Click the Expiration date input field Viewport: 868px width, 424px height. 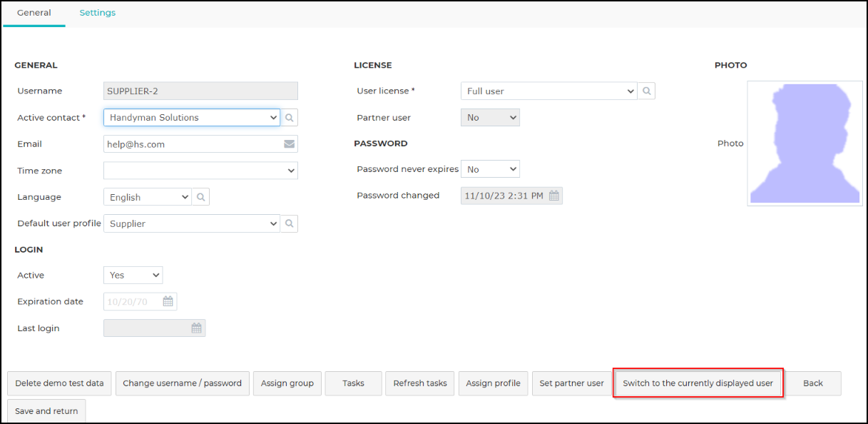[140, 301]
